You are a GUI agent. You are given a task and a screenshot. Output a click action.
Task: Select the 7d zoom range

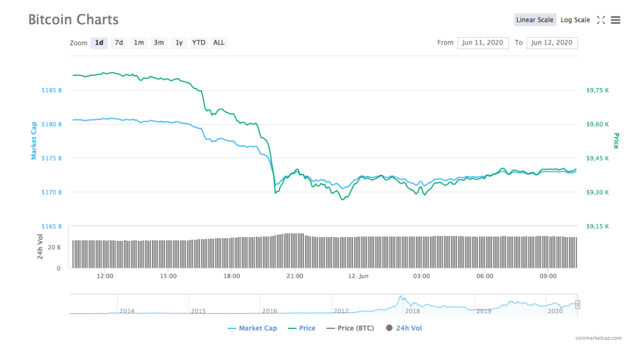click(x=119, y=42)
